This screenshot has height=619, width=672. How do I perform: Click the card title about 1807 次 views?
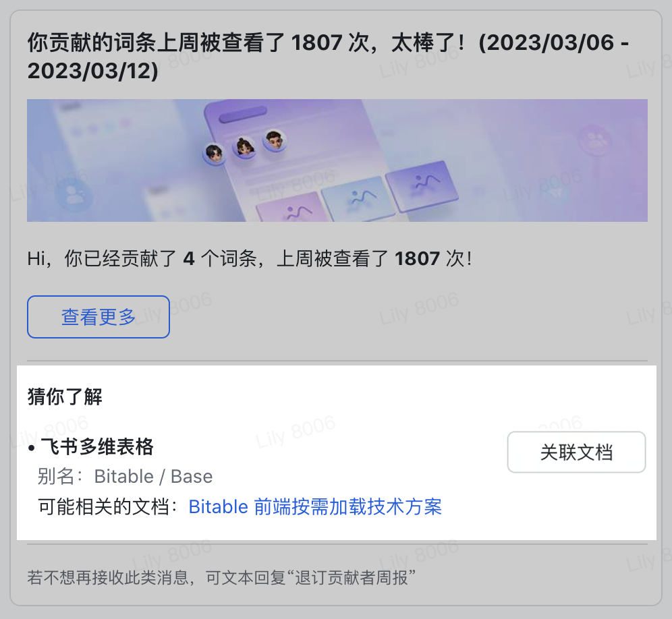point(329,57)
